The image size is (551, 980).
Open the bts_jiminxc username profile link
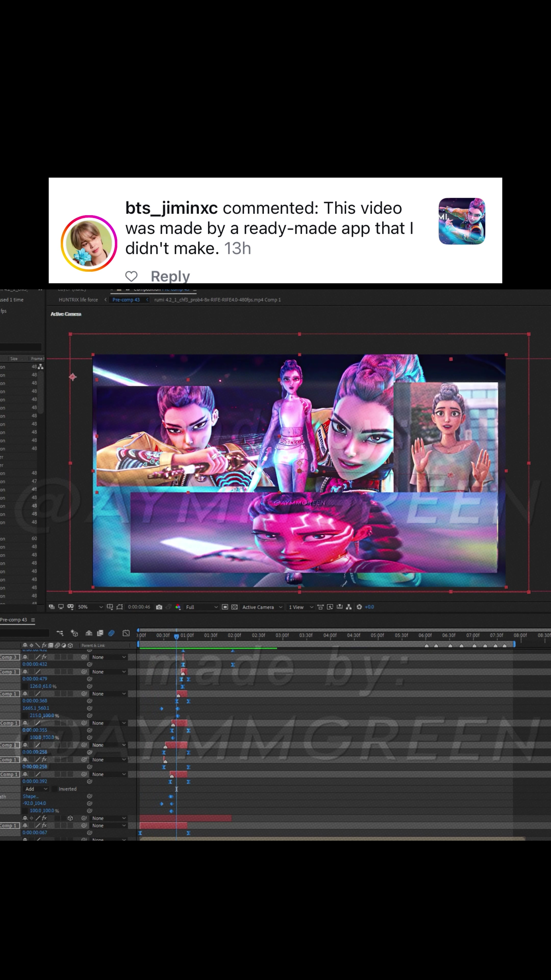pyautogui.click(x=171, y=208)
